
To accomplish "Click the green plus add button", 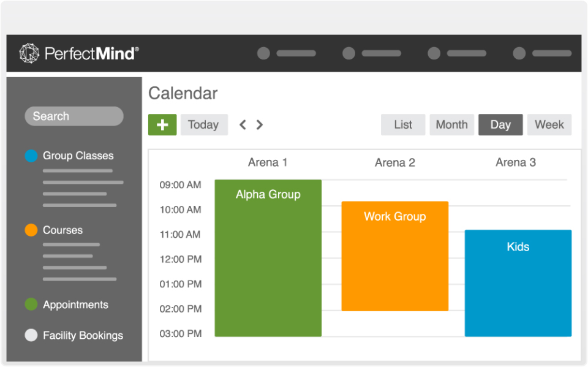I will click(162, 124).
